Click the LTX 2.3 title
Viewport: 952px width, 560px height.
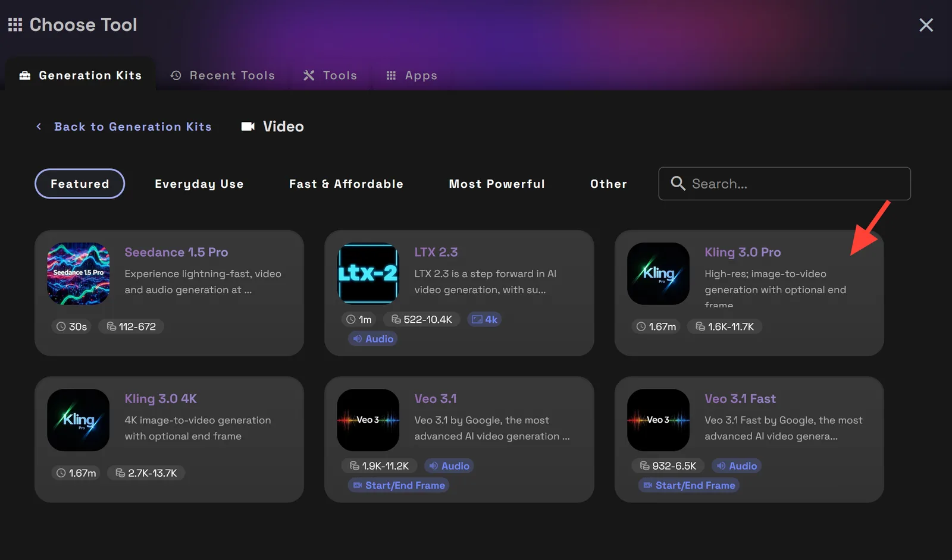(436, 252)
